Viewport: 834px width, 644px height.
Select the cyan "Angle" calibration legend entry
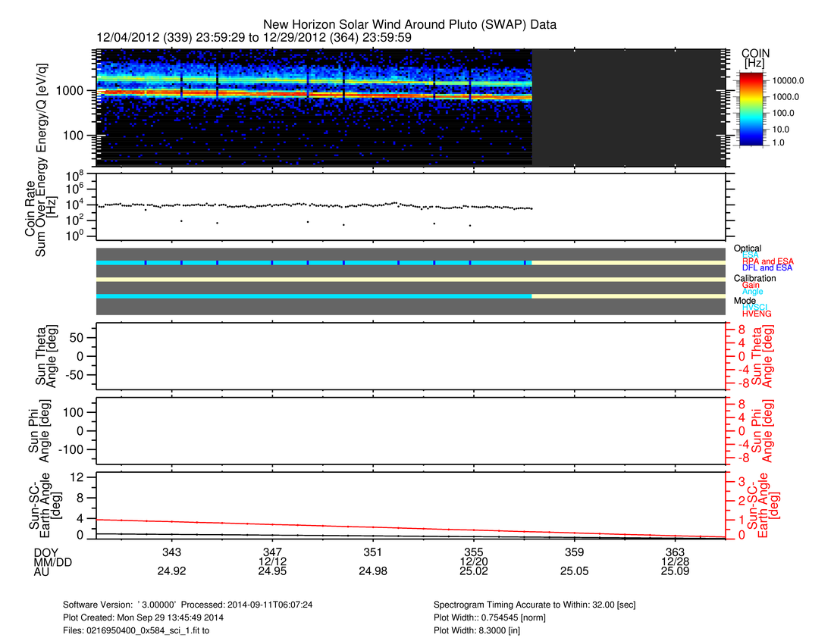pyautogui.click(x=752, y=292)
